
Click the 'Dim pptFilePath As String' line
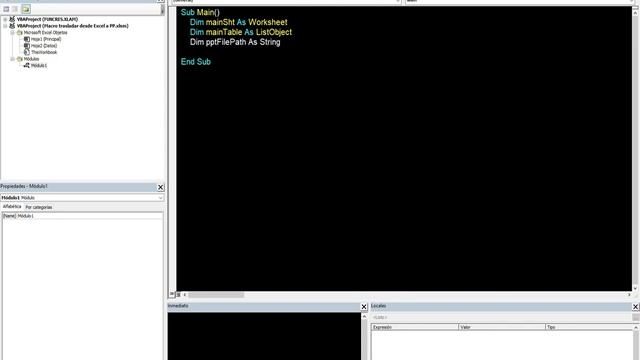click(x=235, y=42)
